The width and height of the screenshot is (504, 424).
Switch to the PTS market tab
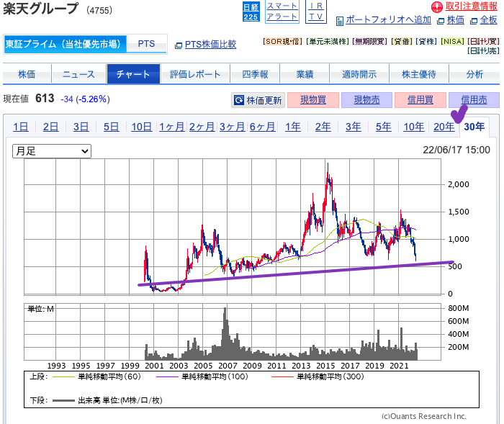(147, 44)
